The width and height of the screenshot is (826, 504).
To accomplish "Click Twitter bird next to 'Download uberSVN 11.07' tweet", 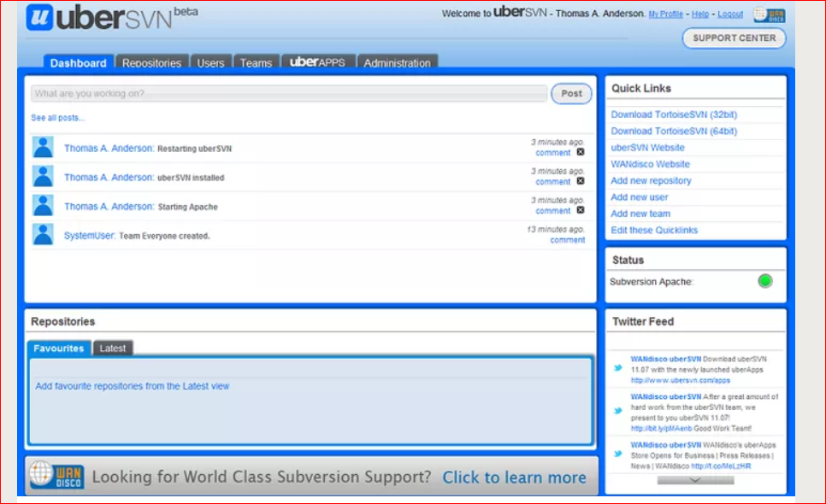I will tap(618, 368).
